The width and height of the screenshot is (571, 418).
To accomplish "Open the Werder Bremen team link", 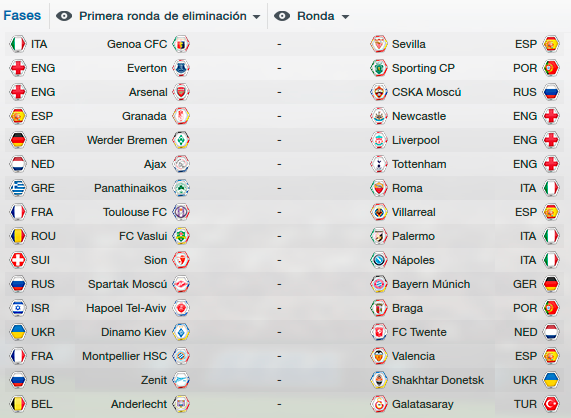I will (127, 140).
